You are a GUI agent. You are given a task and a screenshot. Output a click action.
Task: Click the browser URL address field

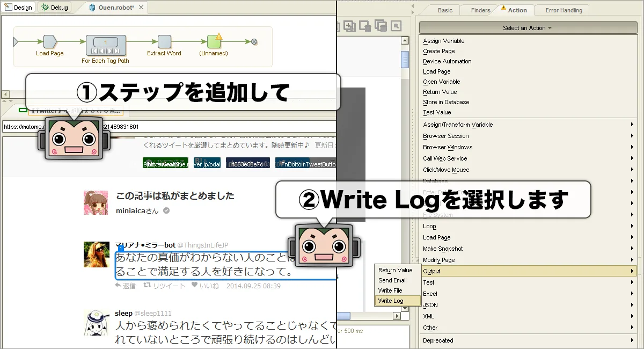[169, 127]
